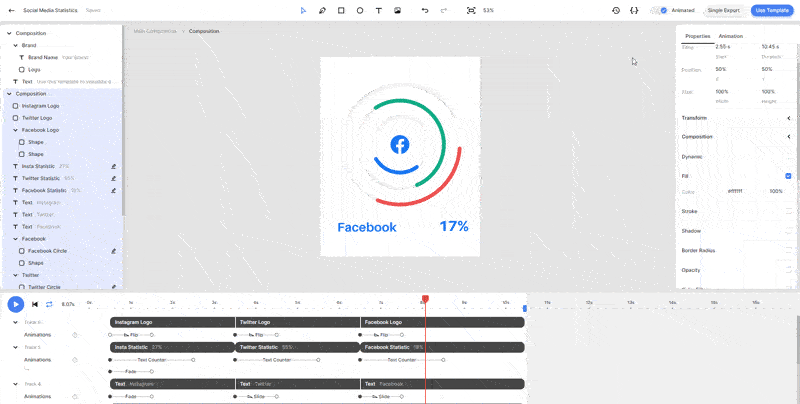Expand the Composition properties section

click(788, 137)
